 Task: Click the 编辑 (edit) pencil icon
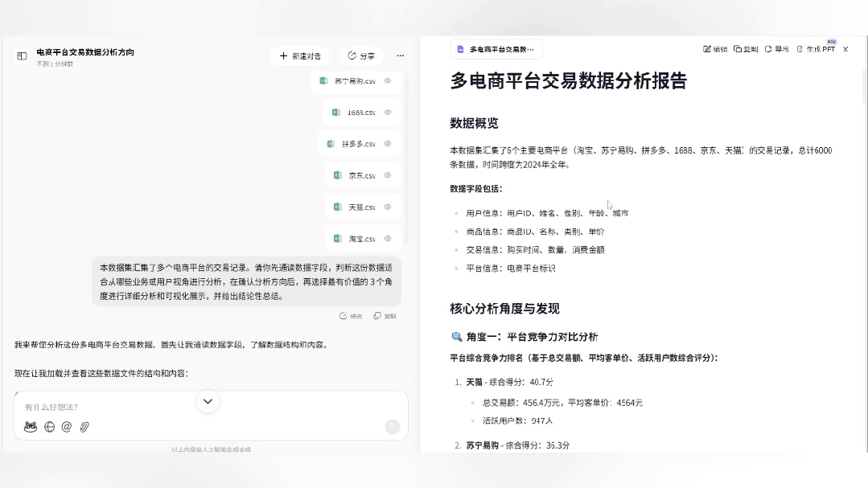709,48
